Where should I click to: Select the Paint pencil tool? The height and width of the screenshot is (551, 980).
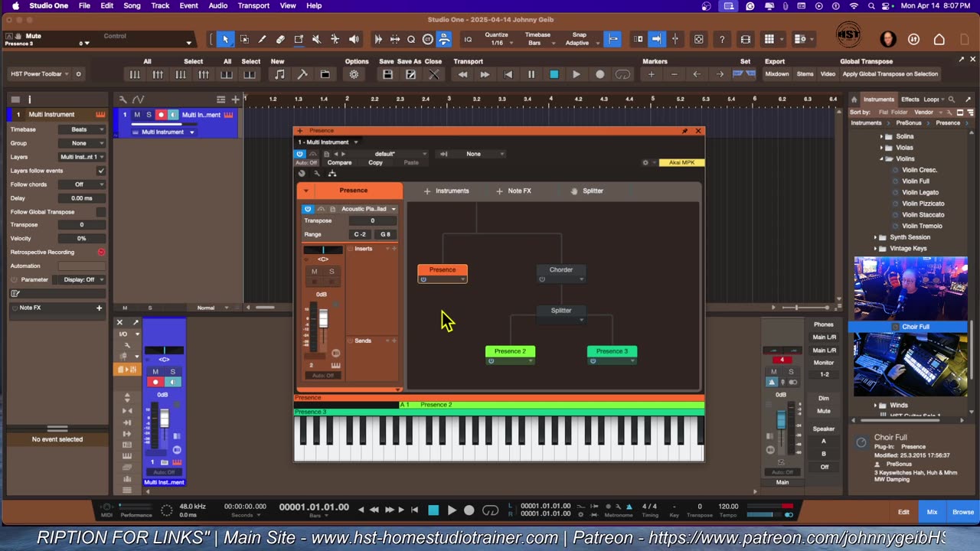(262, 39)
